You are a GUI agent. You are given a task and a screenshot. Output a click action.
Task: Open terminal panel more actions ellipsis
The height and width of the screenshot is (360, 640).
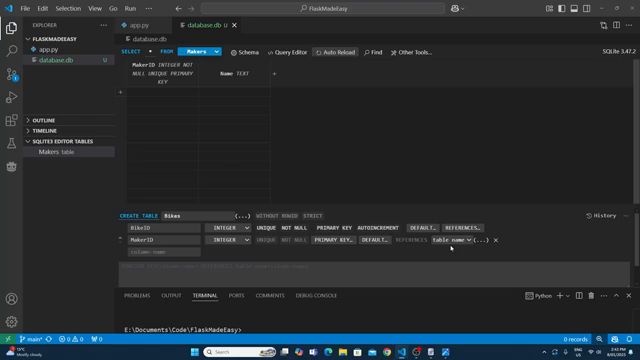click(x=604, y=296)
